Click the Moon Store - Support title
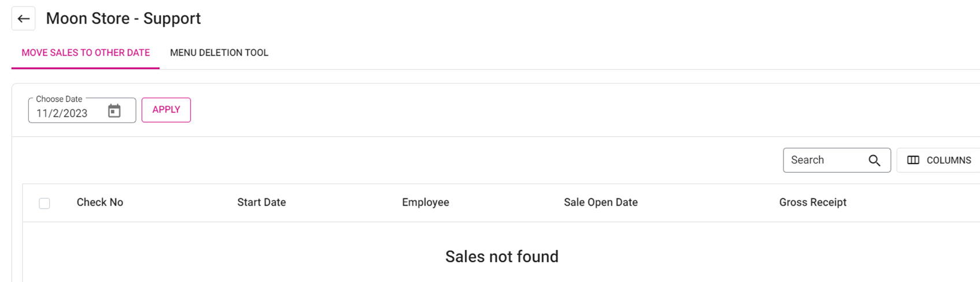Viewport: 980px width, 282px height. (x=123, y=18)
